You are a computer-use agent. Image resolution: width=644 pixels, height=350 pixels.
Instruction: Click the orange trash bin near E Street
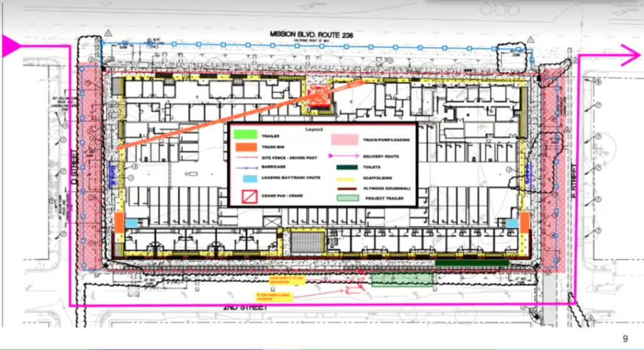tap(525, 222)
